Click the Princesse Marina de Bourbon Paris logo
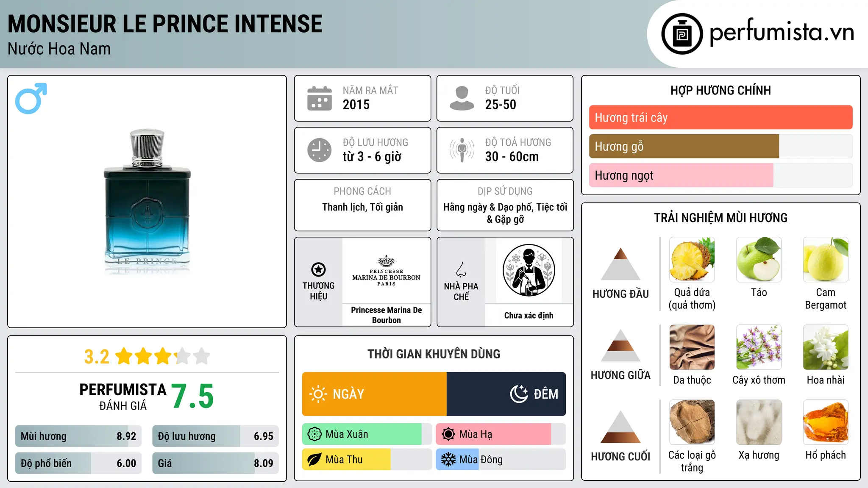 tap(386, 271)
